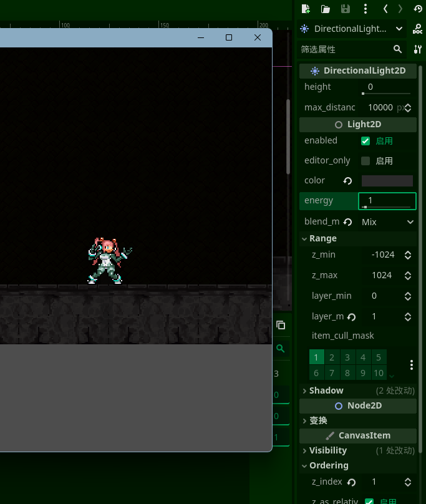Toggle cull mask layer 3
This screenshot has height=504, width=426.
pyautogui.click(x=347, y=357)
